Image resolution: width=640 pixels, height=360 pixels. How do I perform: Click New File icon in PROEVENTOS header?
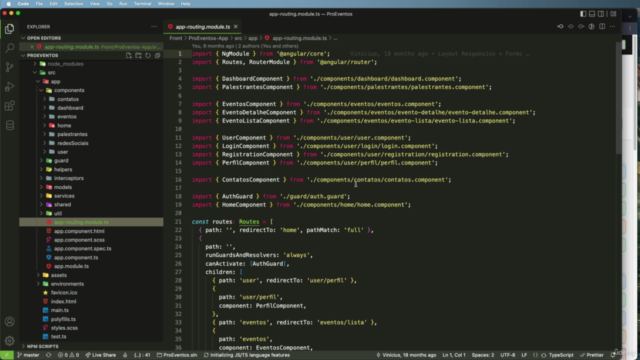click(129, 56)
